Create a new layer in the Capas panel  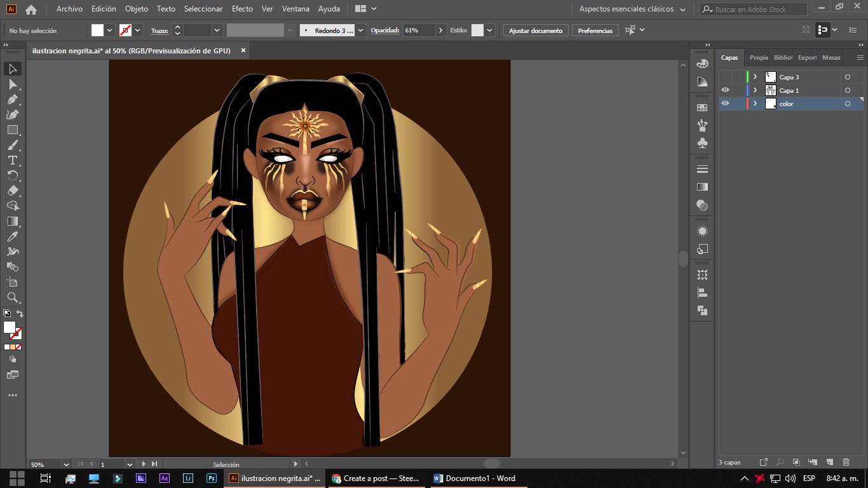[829, 462]
